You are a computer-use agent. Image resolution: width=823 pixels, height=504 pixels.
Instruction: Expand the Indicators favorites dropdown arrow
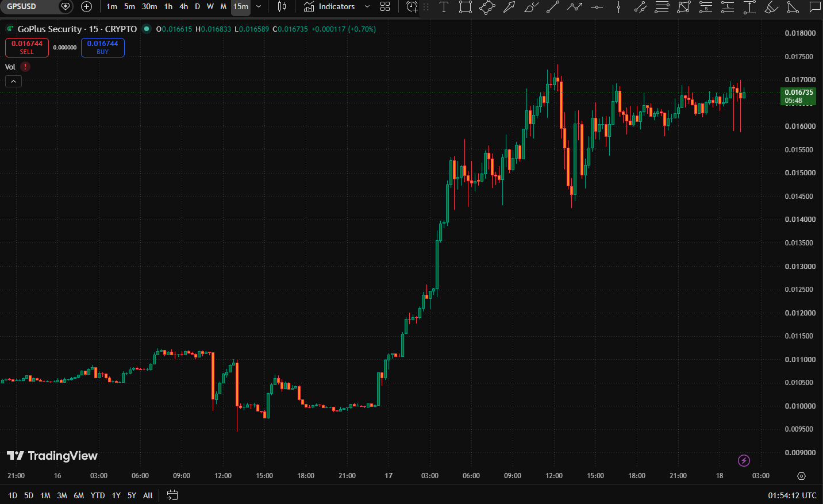tap(367, 7)
